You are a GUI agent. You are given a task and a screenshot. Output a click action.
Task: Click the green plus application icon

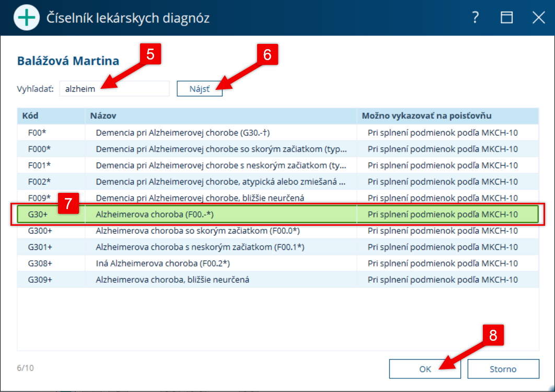[x=27, y=17]
